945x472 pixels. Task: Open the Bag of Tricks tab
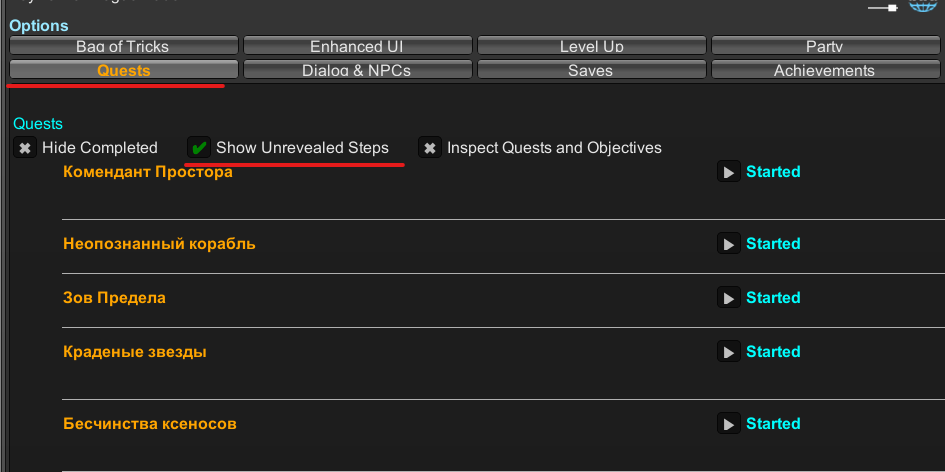pyautogui.click(x=123, y=46)
